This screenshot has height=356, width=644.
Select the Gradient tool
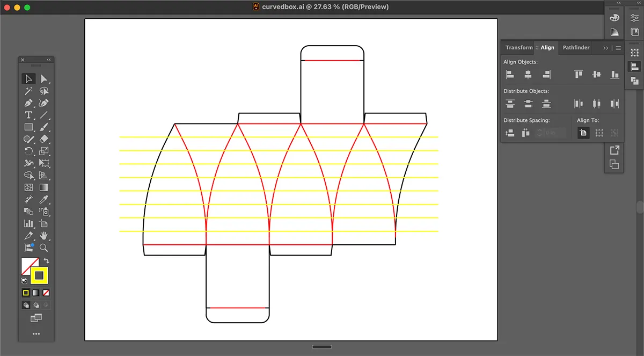tap(44, 187)
